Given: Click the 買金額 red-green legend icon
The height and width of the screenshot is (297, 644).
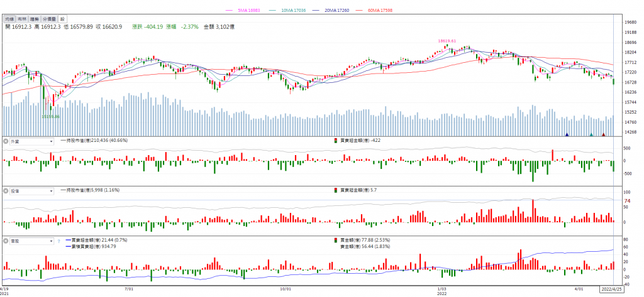Looking at the screenshot, I should [x=336, y=239].
